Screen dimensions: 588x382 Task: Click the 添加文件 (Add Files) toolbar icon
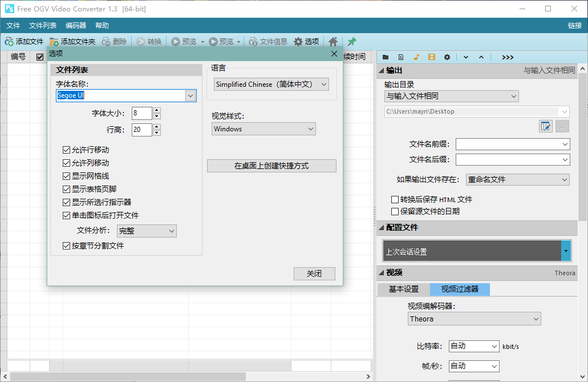click(x=9, y=41)
